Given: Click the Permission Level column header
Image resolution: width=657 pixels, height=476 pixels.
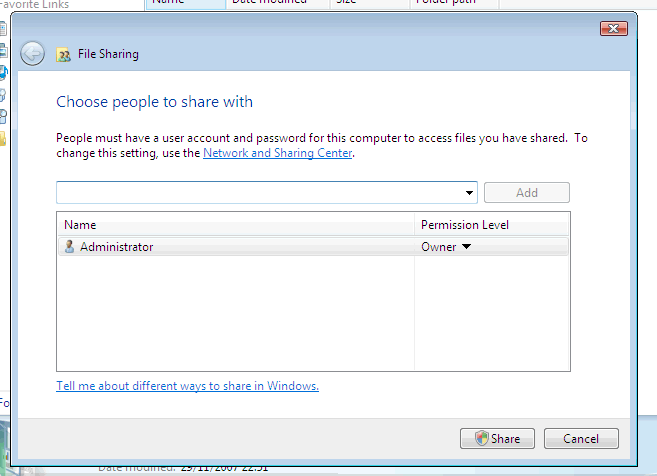Looking at the screenshot, I should click(490, 225).
